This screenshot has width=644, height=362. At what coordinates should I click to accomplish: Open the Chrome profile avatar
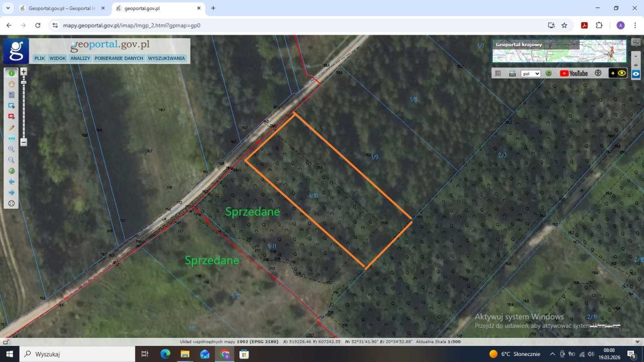pyautogui.click(x=620, y=25)
